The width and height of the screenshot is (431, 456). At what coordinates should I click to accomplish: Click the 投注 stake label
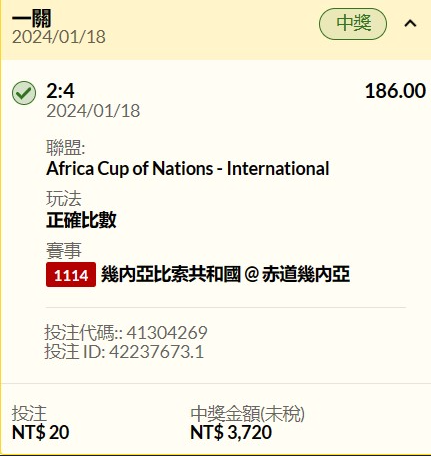29,414
